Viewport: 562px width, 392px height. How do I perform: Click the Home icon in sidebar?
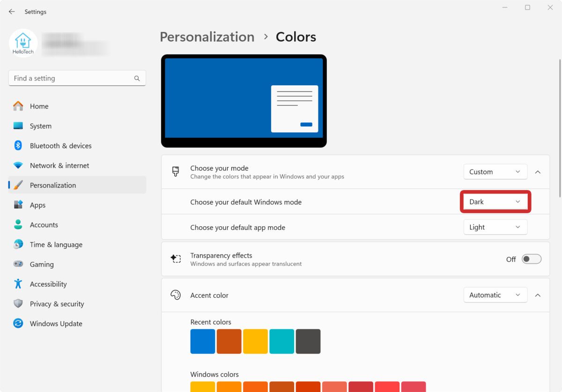pyautogui.click(x=18, y=106)
